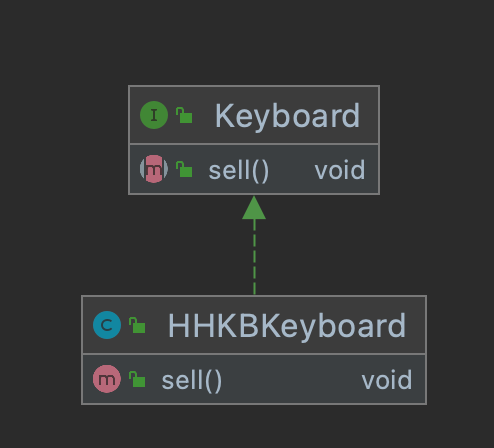The image size is (494, 448).
Task: Click the lock icon beside HHKBKeyboard's sell()
Action: click(x=137, y=379)
